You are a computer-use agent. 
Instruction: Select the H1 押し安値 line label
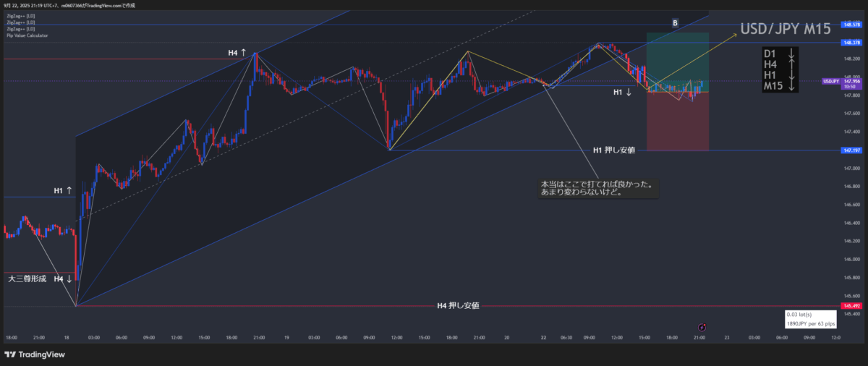[613, 150]
